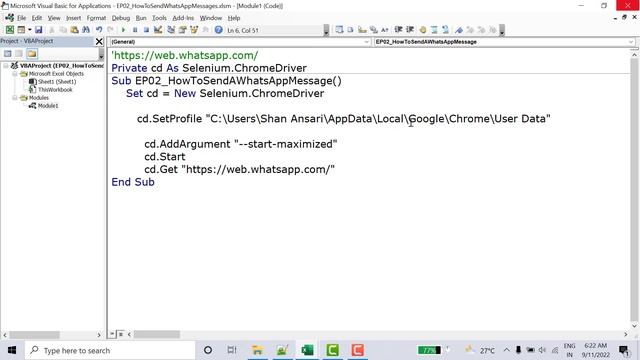
Task: Click the Windows search box
Action: 110,350
